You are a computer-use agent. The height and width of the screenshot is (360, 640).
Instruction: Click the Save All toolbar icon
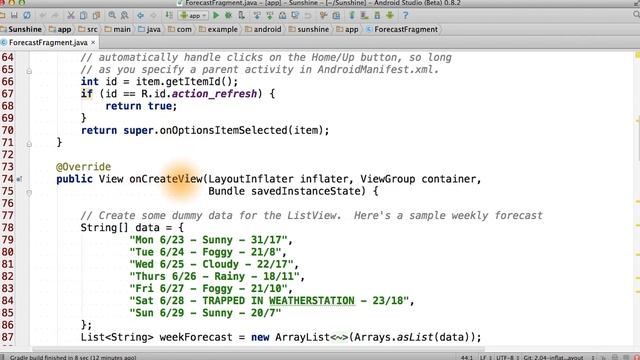(x=14, y=16)
